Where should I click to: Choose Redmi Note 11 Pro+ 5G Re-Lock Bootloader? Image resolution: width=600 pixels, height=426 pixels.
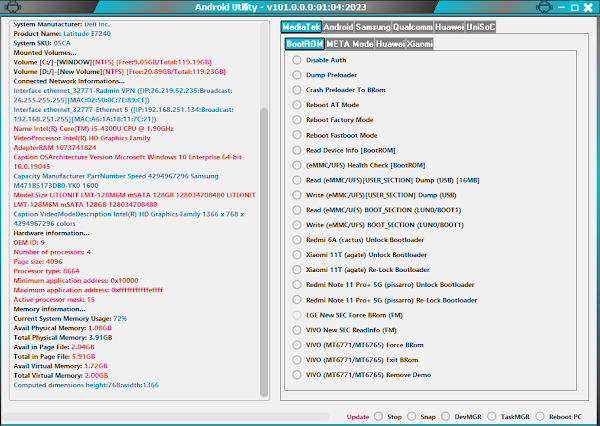[297, 300]
